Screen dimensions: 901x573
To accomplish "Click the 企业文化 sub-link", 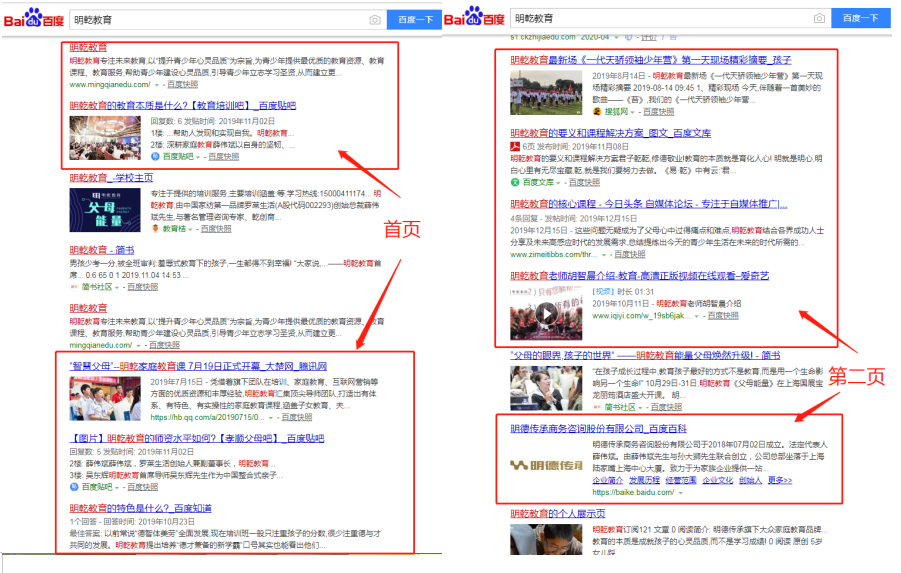I will click(x=718, y=480).
